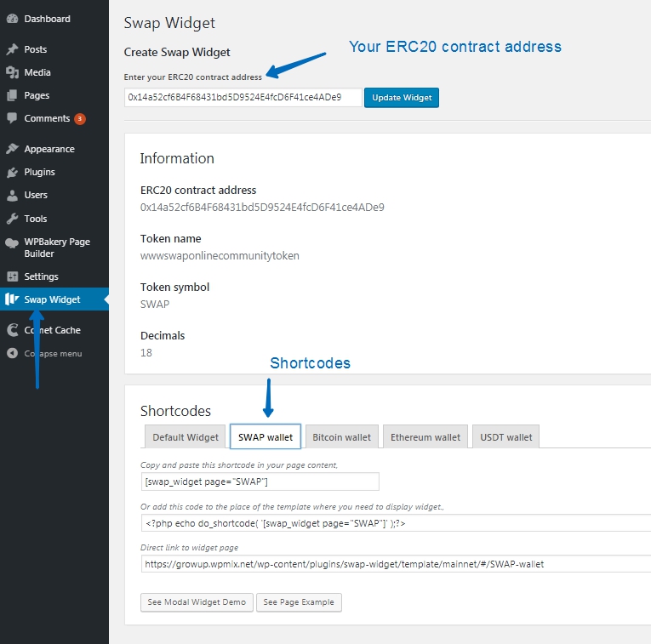
Task: Click the See Page Example button
Action: (x=299, y=602)
